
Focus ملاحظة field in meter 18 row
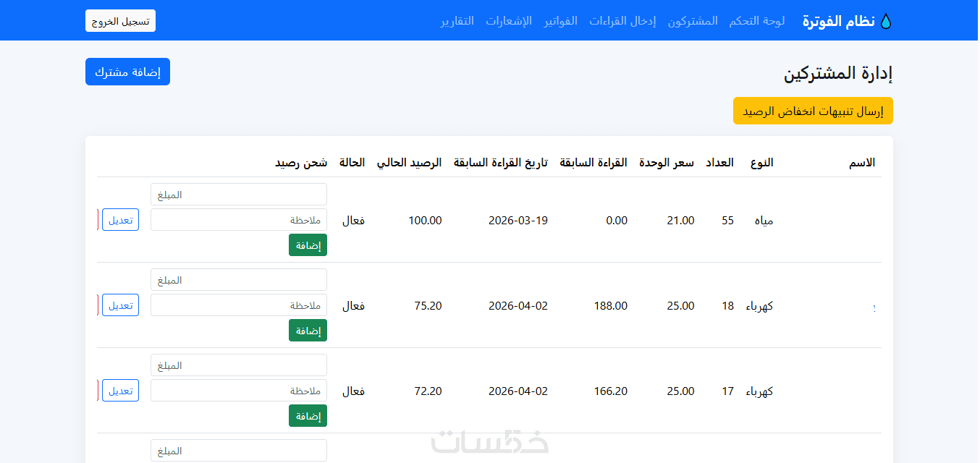239,305
